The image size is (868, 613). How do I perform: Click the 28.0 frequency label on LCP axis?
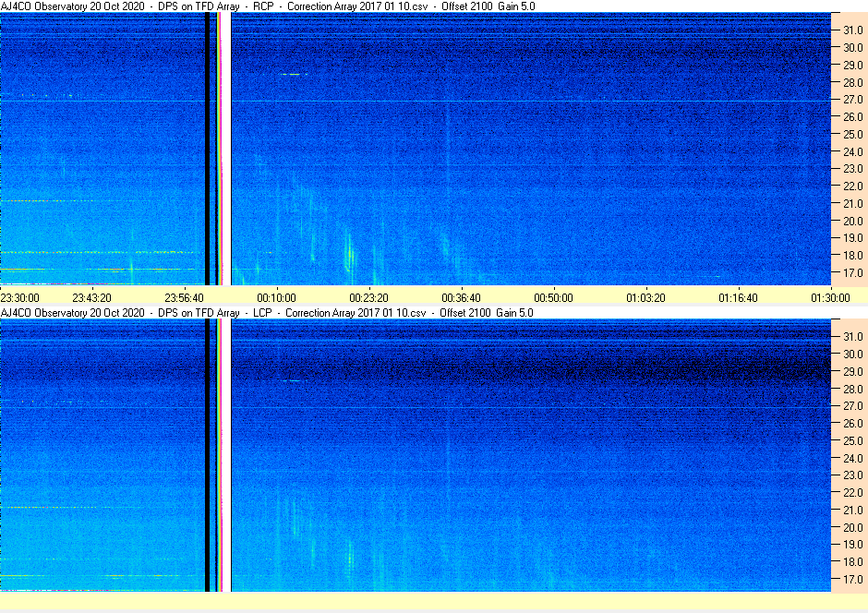[853, 389]
